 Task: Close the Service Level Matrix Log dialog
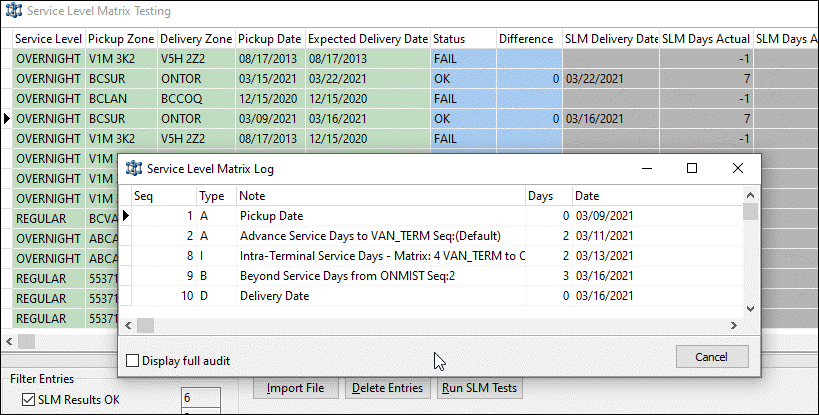point(737,169)
